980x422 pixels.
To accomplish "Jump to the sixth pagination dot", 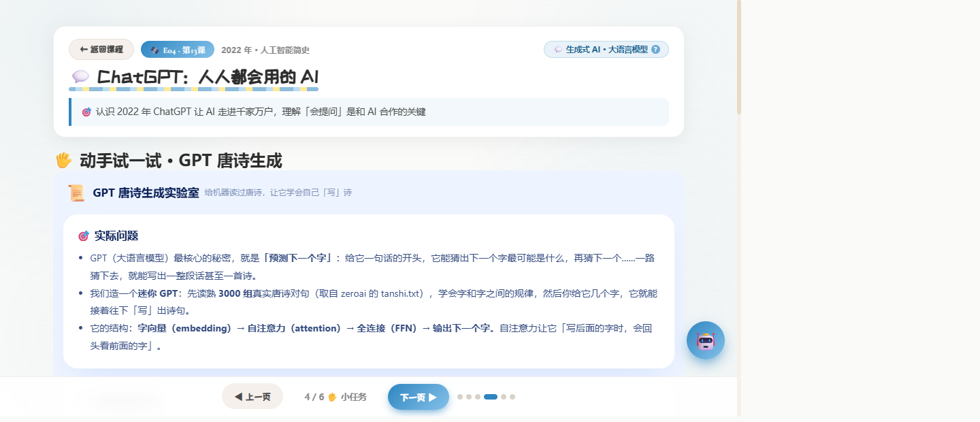I will 512,397.
